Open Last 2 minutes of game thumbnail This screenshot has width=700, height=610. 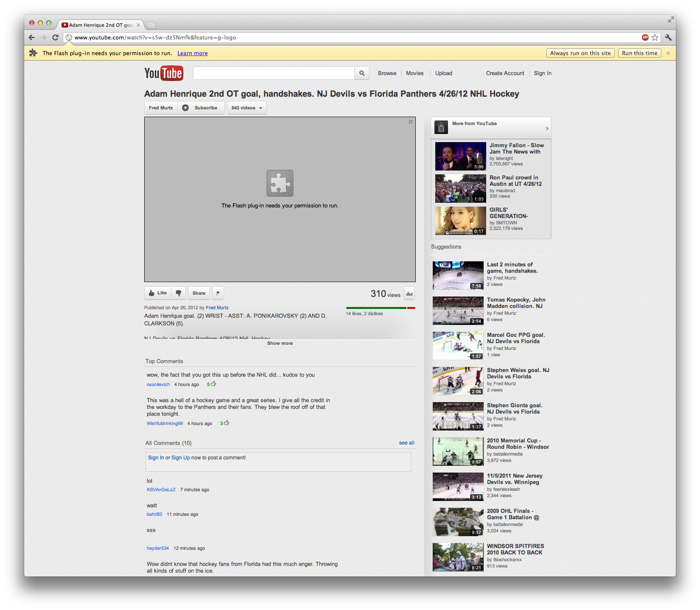(x=458, y=275)
